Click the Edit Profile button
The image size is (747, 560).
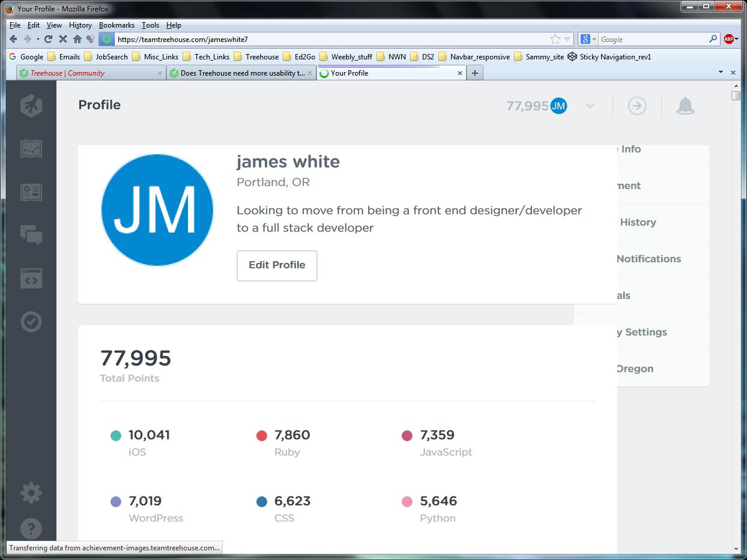point(277,265)
